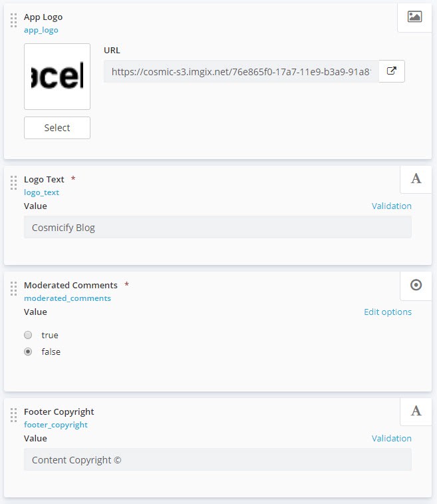Image resolution: width=437 pixels, height=504 pixels.
Task: Click the Footer Copyright value field
Action: (218, 460)
